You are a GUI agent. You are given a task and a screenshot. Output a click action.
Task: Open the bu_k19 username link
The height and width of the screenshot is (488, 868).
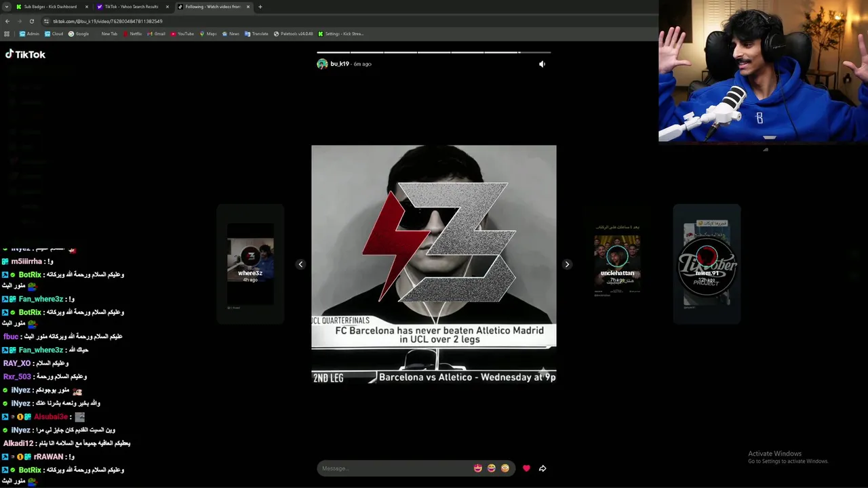click(x=340, y=64)
